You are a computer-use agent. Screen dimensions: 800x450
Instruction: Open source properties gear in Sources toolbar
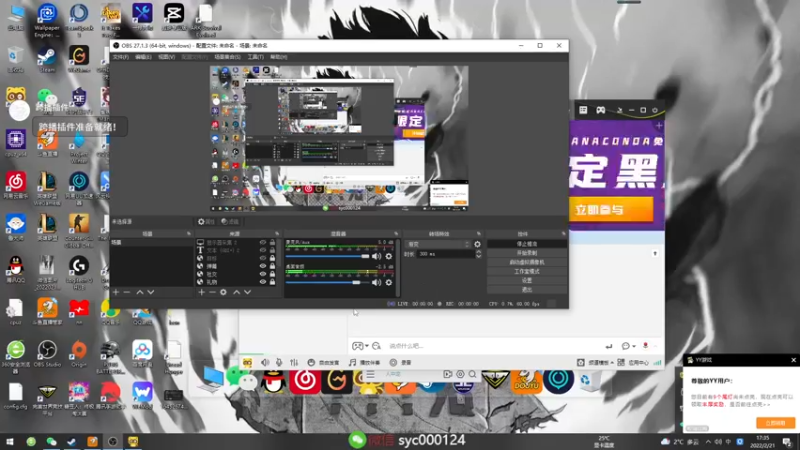point(223,292)
